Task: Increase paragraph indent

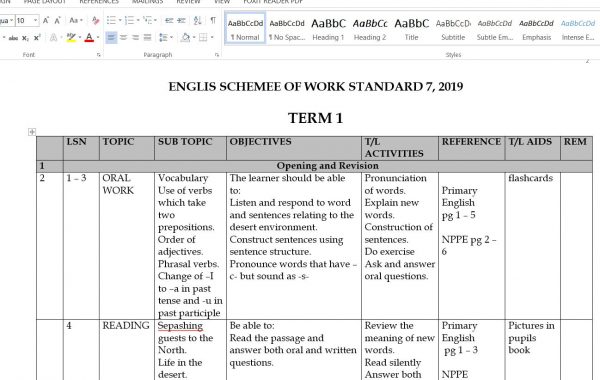Action: click(181, 20)
